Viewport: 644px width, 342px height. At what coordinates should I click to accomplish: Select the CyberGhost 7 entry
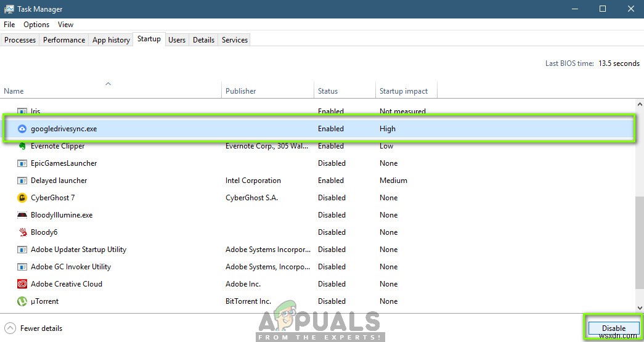coord(52,197)
